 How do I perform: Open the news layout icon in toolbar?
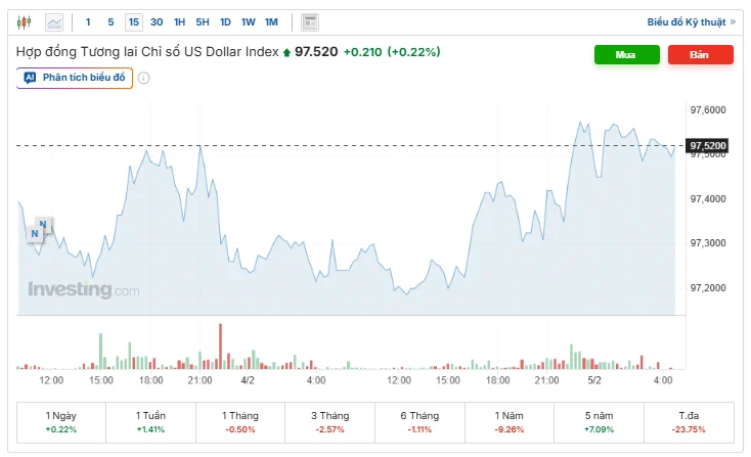tap(310, 21)
